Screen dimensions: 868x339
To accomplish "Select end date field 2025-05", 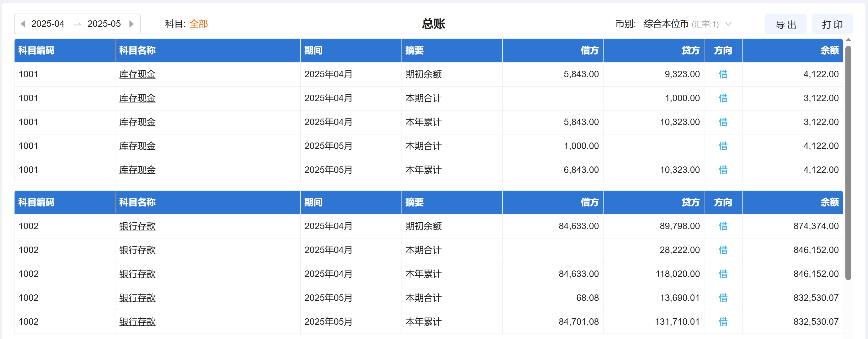I will click(104, 24).
